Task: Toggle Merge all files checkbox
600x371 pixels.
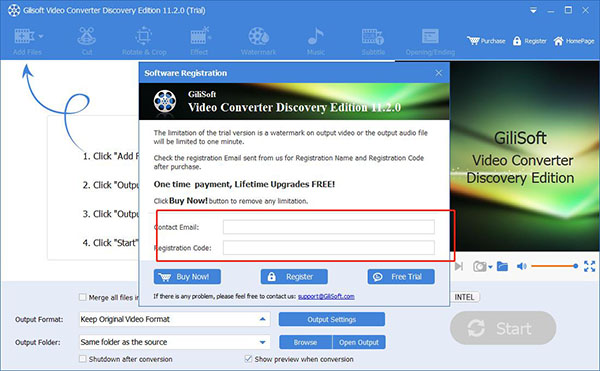Action: [83, 297]
